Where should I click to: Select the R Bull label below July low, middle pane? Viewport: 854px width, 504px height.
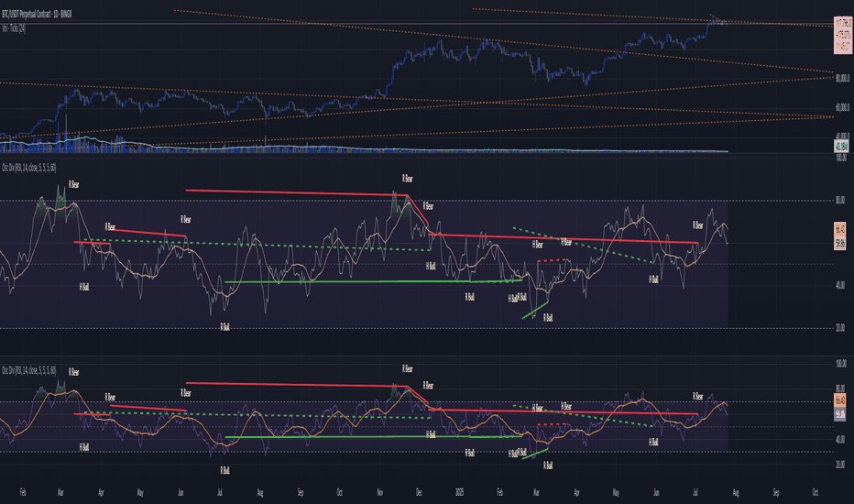pos(224,326)
